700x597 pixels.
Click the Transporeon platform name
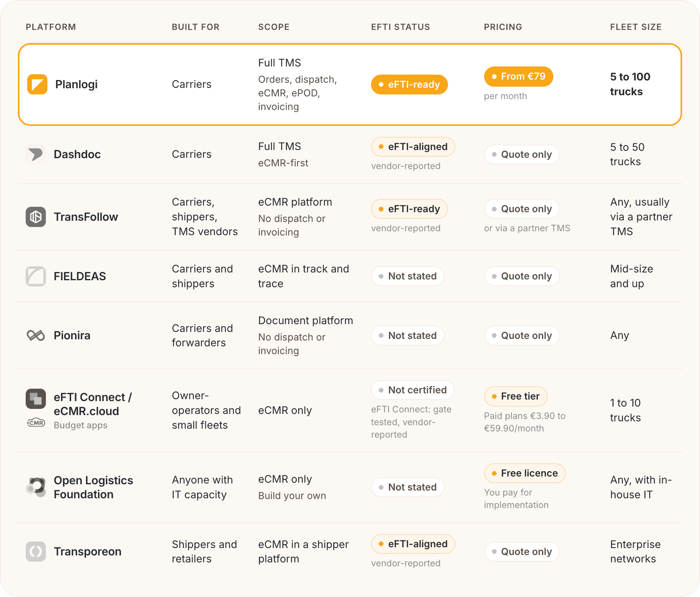[87, 552]
